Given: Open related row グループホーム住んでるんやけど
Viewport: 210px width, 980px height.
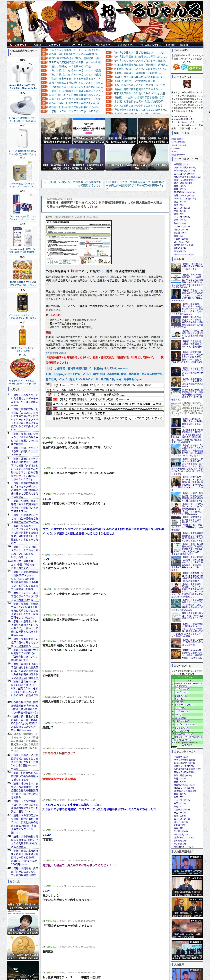Looking at the screenshot, I should click(105, 390).
